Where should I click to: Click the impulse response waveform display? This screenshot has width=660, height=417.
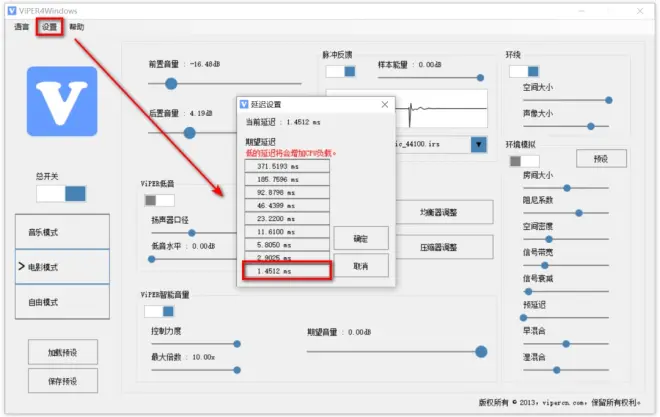tap(441, 109)
